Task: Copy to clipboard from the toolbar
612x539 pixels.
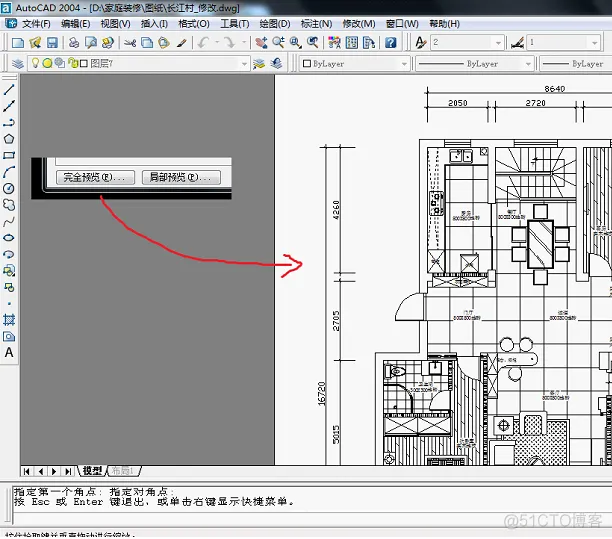Action: [147, 43]
